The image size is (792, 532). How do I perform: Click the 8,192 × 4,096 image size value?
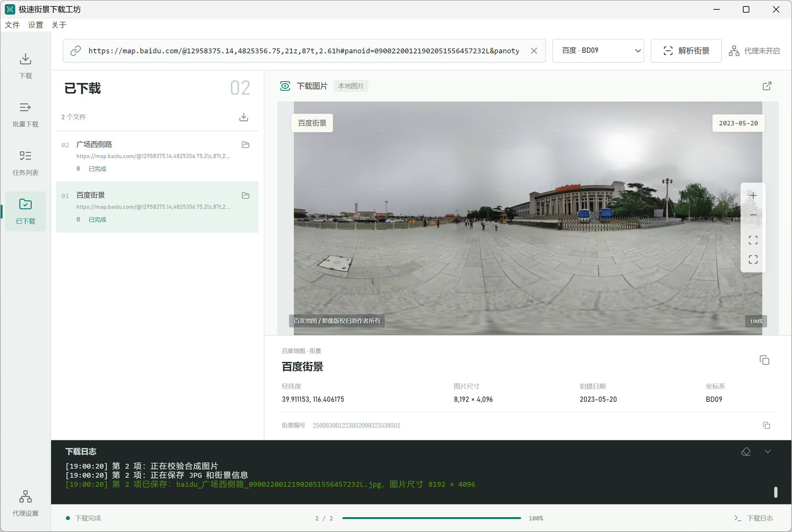coord(473,399)
